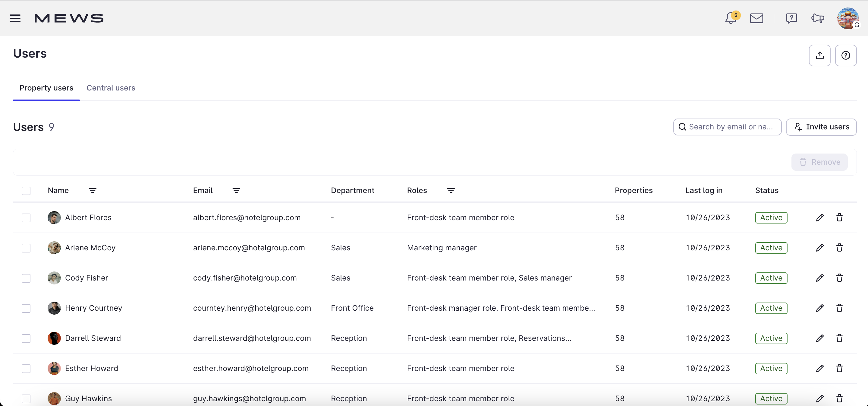Select the Property users tab

click(46, 88)
